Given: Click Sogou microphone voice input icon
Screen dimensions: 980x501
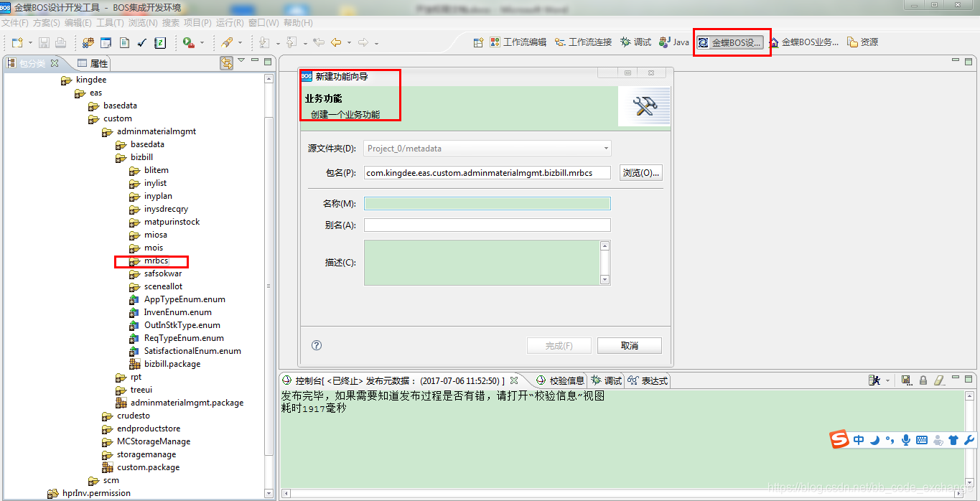Looking at the screenshot, I should (x=906, y=440).
